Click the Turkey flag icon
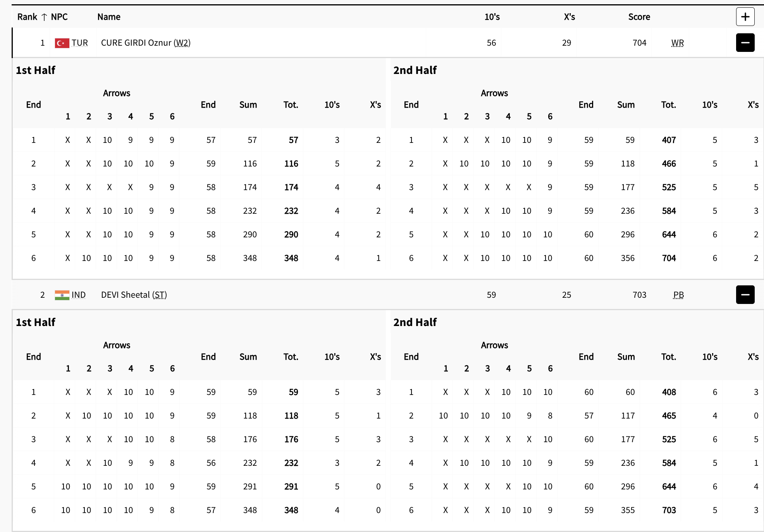The image size is (764, 532). point(62,43)
